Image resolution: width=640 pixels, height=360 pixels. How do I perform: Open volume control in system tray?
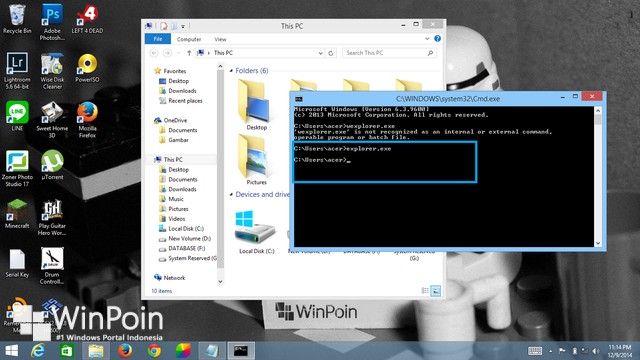(596, 351)
